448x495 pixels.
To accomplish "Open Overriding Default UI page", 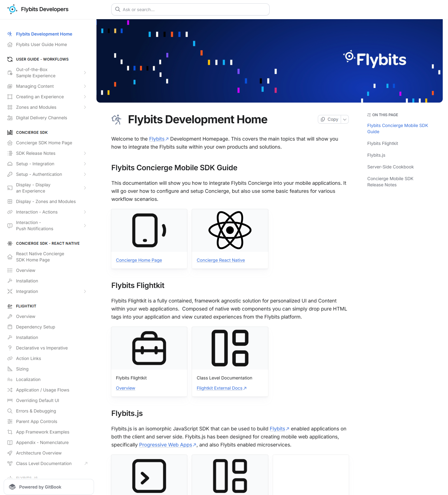I will tap(37, 400).
